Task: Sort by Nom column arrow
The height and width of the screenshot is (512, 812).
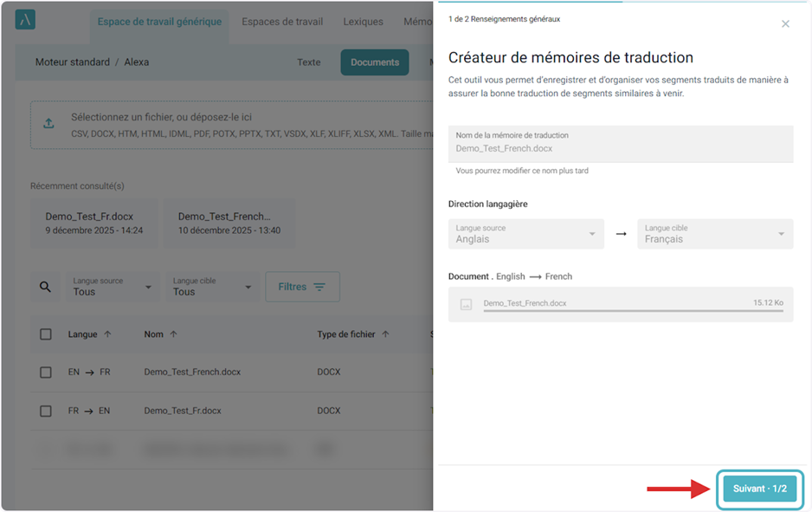Action: pos(173,334)
